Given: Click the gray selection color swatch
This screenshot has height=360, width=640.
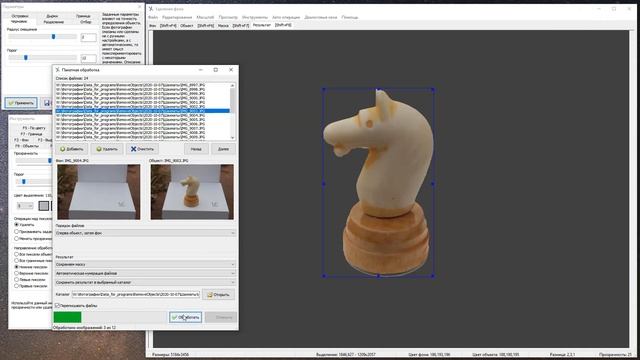Looking at the screenshot, I should [x=44, y=206].
